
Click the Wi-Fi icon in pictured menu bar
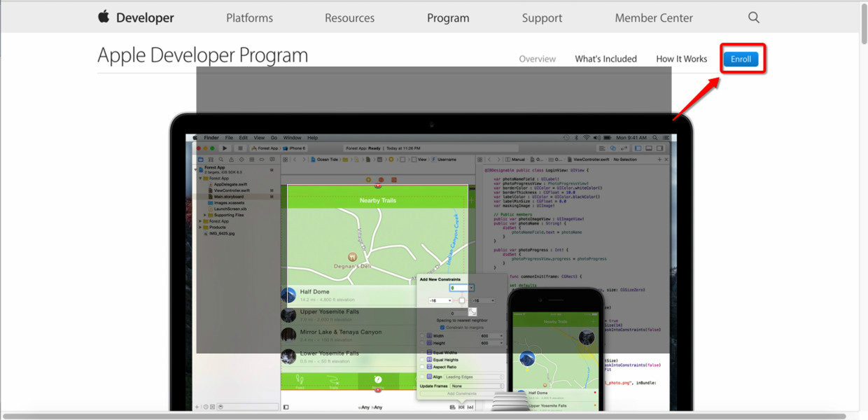[587, 137]
